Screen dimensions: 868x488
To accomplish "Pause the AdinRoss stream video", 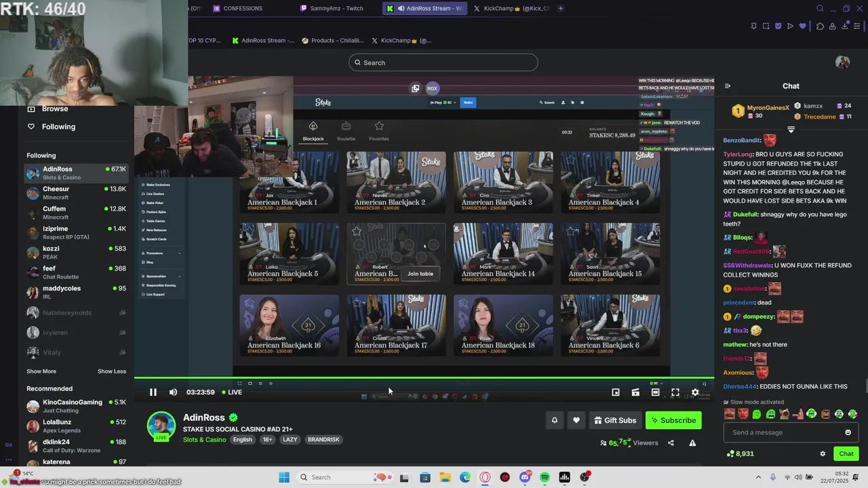I will coord(153,392).
